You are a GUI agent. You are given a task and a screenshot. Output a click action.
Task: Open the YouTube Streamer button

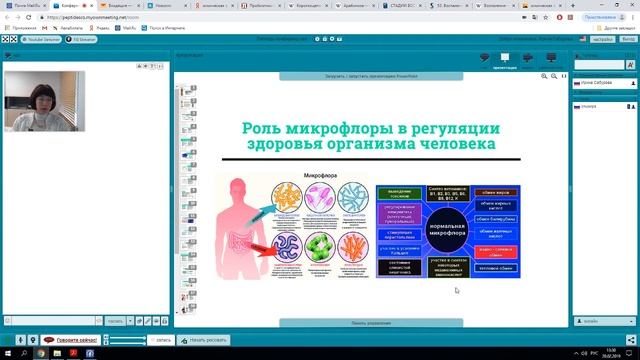click(x=41, y=39)
